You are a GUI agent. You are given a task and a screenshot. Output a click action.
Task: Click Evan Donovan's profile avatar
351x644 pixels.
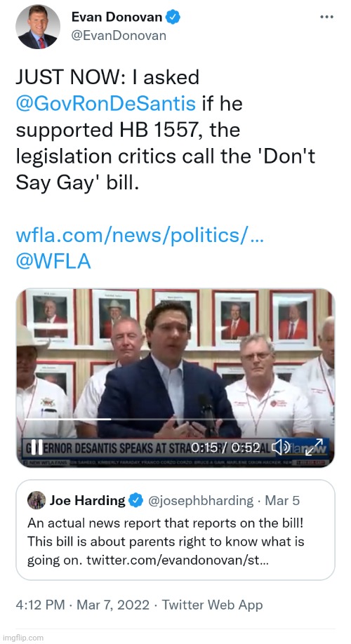click(38, 27)
